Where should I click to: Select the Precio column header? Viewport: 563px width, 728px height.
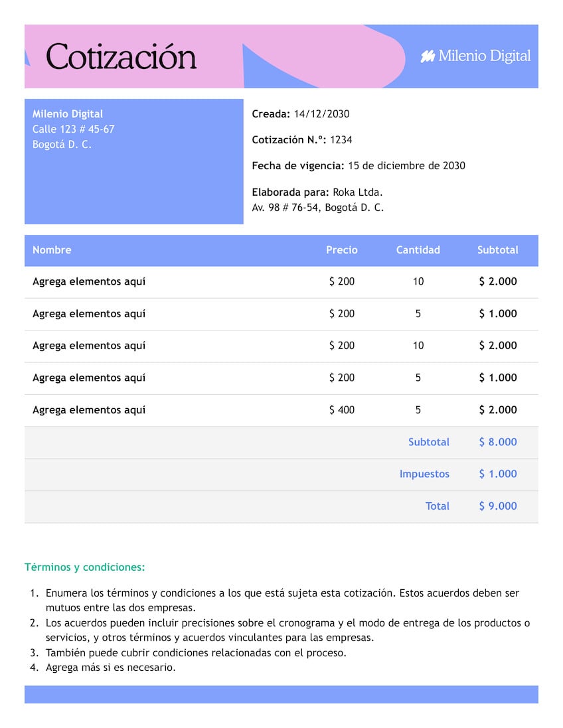pos(342,250)
